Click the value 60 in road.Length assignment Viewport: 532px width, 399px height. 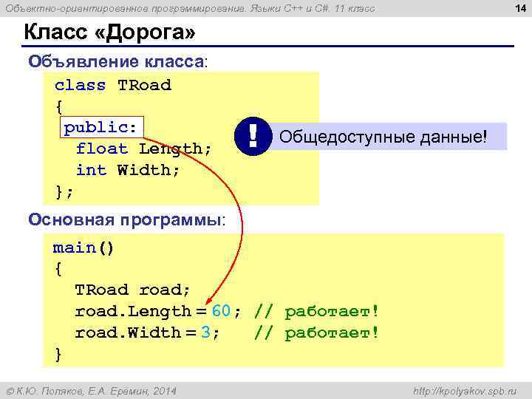221,311
